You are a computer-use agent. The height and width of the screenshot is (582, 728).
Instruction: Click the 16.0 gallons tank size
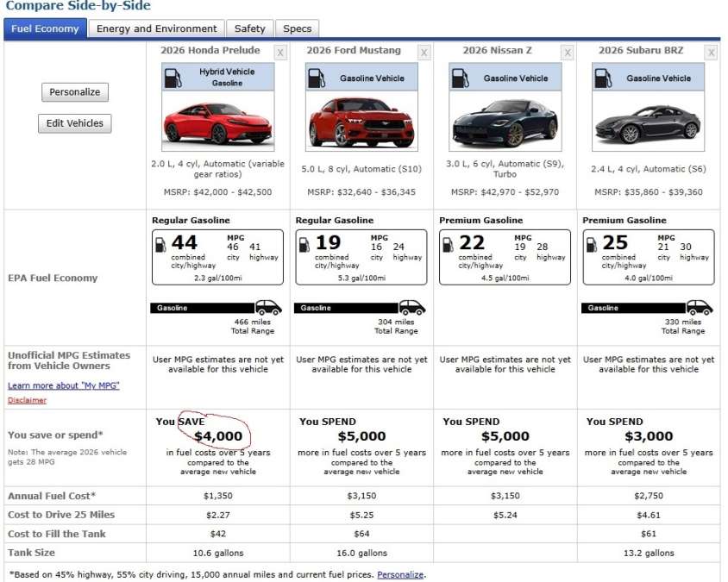coord(361,553)
